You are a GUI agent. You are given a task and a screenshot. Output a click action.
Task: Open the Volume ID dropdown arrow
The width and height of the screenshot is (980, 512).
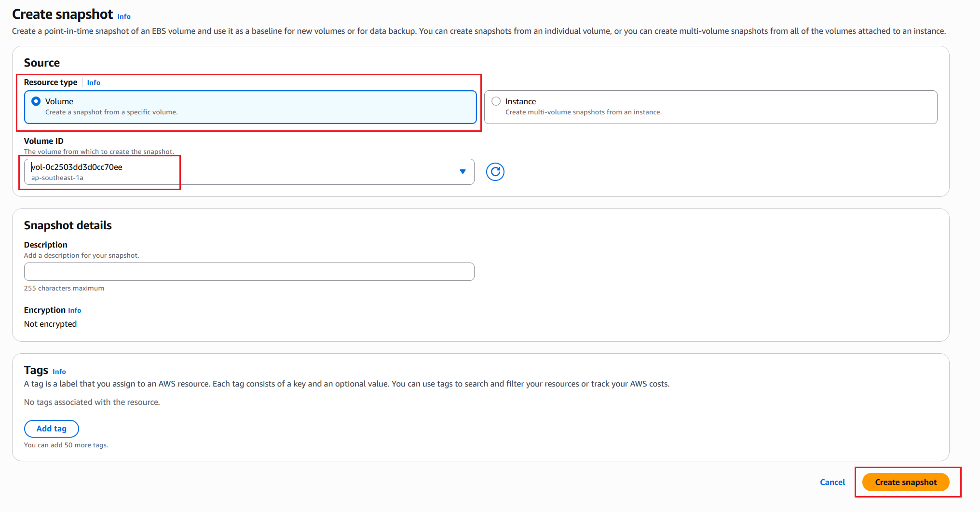pyautogui.click(x=463, y=172)
